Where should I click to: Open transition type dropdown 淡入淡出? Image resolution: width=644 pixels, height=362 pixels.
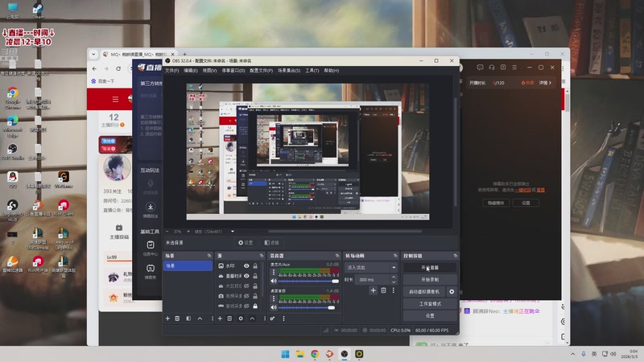[371, 268]
